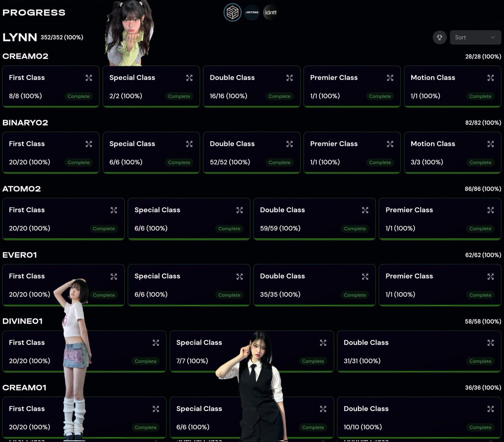504x442 pixels.
Task: Click the 59/59 (100%) ATOM02 Double count
Action: [x=280, y=229]
